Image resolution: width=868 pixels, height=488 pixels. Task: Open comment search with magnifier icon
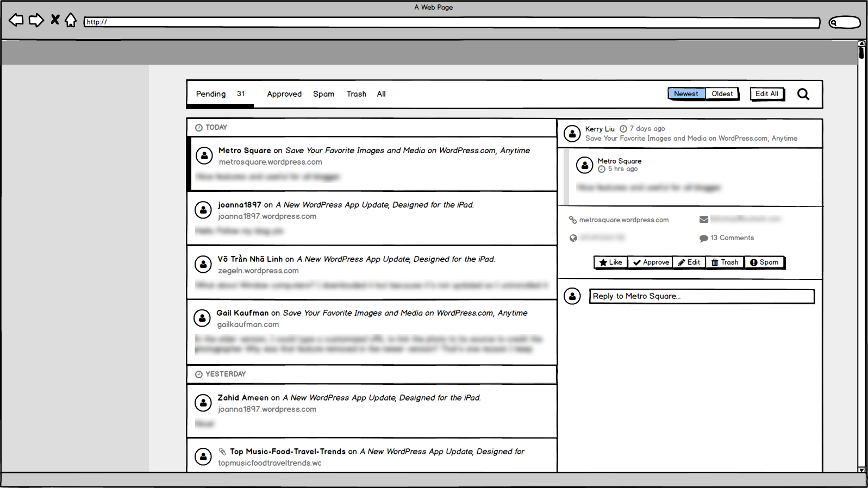[x=803, y=94]
